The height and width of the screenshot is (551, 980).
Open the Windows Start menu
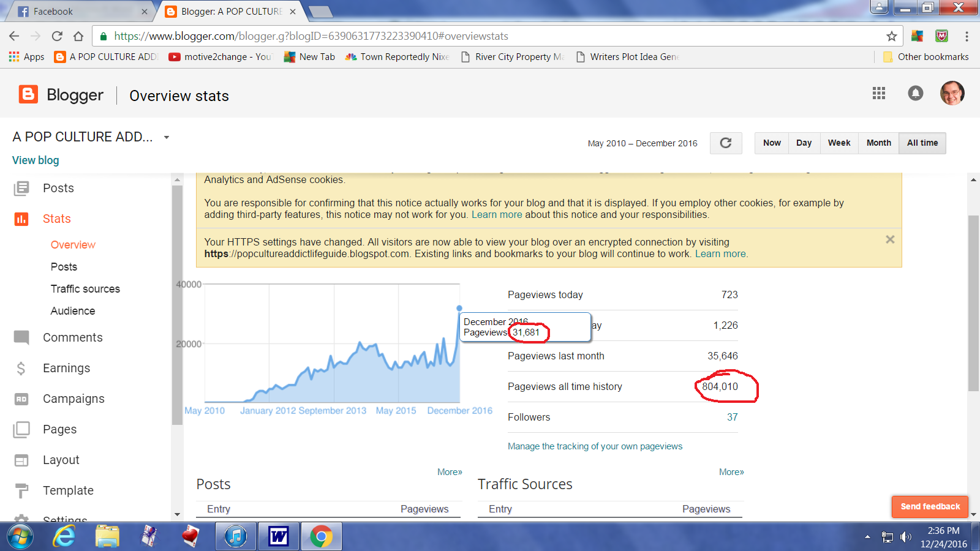20,537
